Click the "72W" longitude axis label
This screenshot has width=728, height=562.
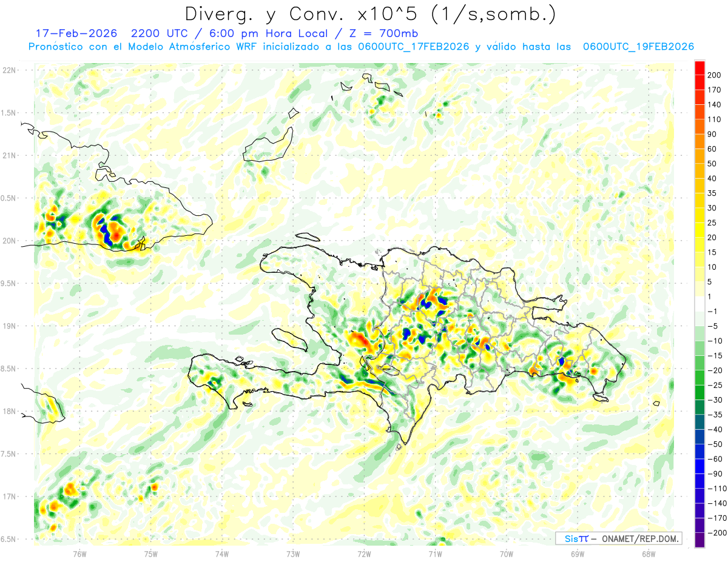364,554
